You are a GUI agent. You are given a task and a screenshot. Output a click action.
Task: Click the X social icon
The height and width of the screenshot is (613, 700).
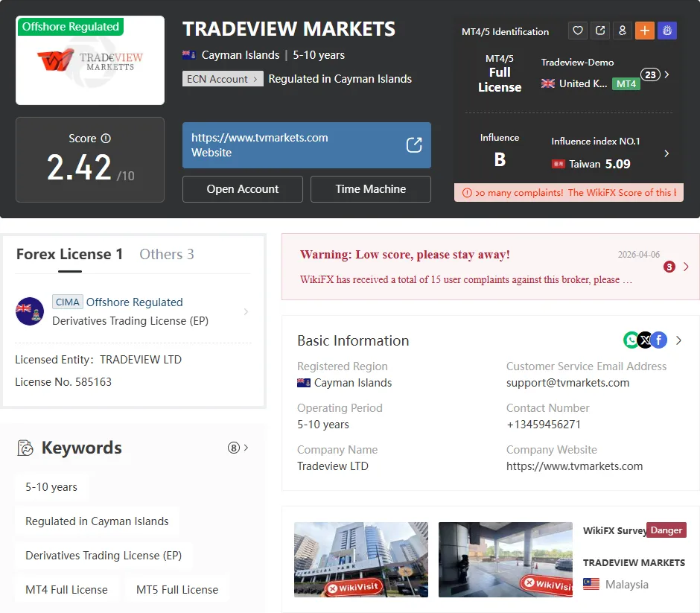point(645,340)
